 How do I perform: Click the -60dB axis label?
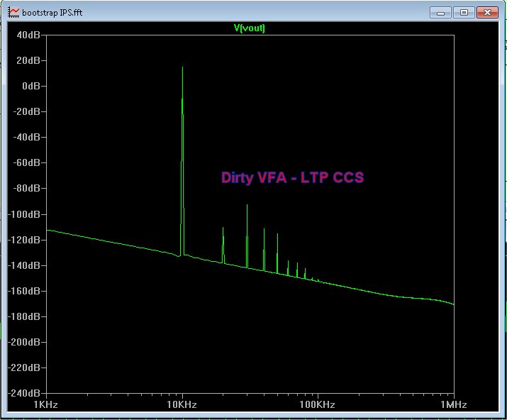pyautogui.click(x=26, y=162)
